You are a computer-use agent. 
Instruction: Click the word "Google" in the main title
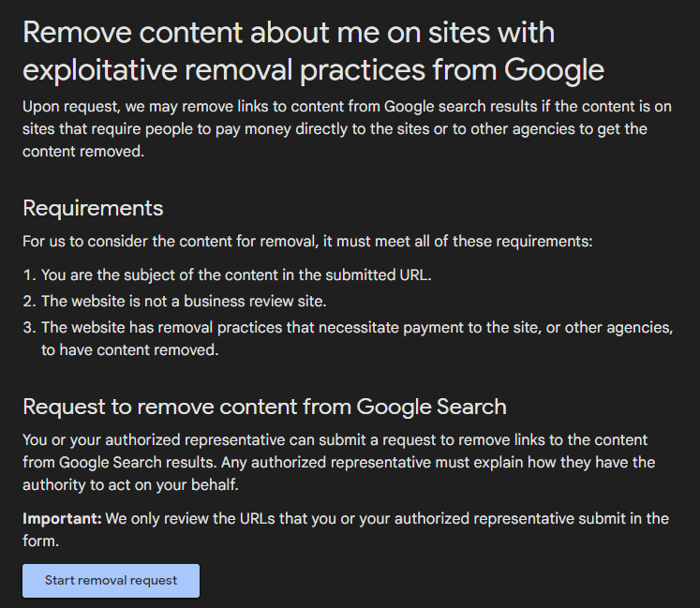coord(554,69)
